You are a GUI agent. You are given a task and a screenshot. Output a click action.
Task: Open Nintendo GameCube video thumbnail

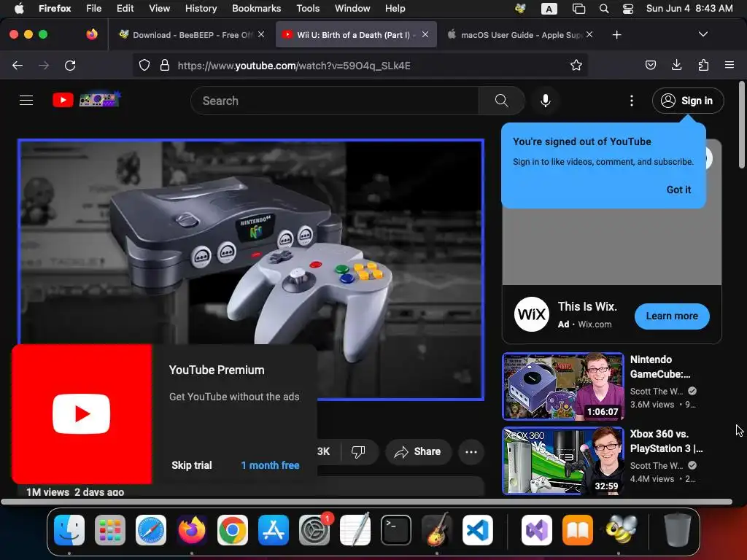tap(563, 386)
